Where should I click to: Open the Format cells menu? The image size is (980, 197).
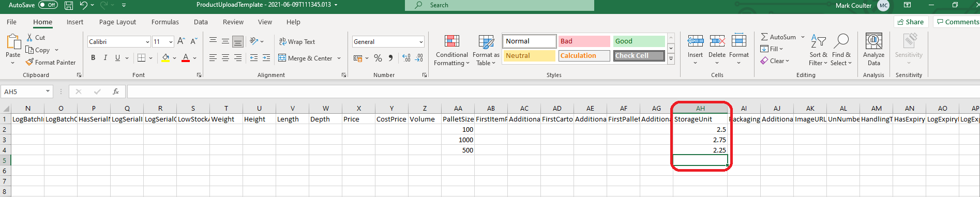pyautogui.click(x=739, y=50)
